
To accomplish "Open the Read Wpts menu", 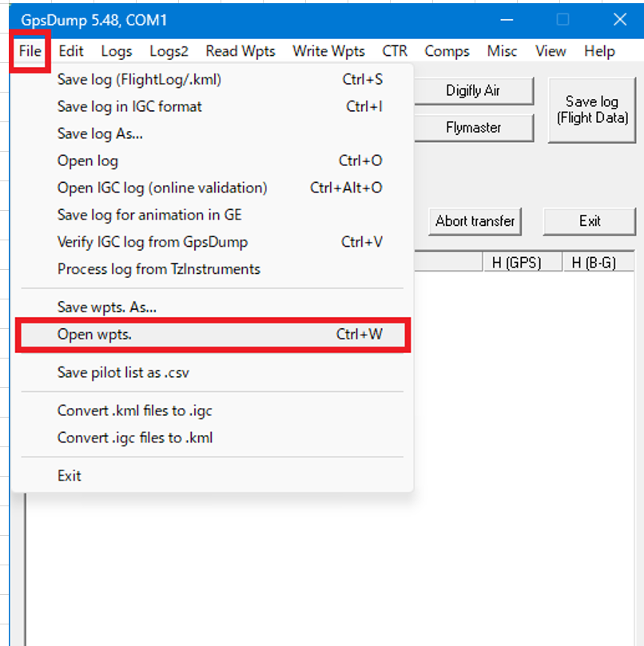I will [x=240, y=51].
